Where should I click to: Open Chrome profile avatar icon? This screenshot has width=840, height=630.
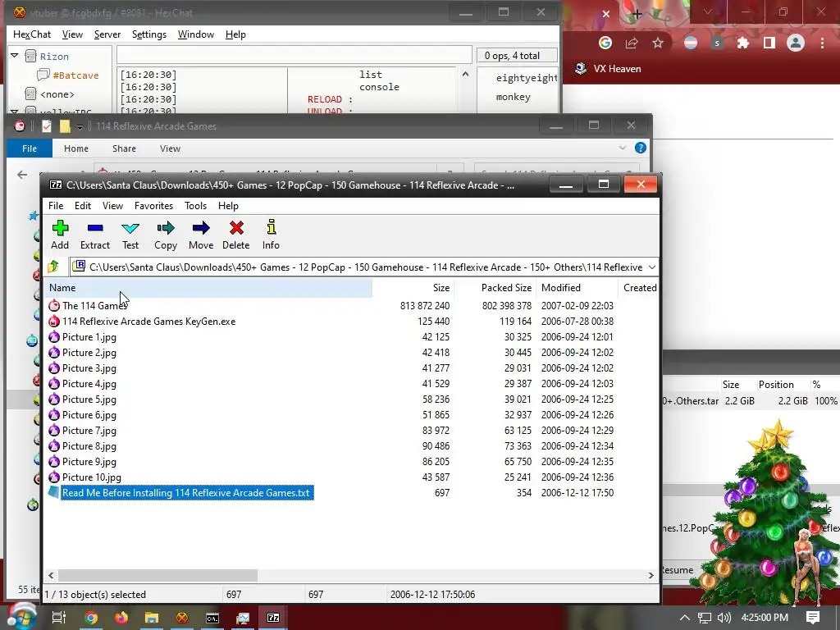[x=796, y=43]
